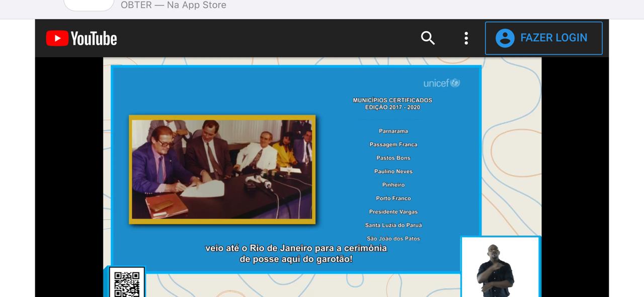The width and height of the screenshot is (644, 297).
Task: Click the red YouTube play logo
Action: pyautogui.click(x=57, y=38)
